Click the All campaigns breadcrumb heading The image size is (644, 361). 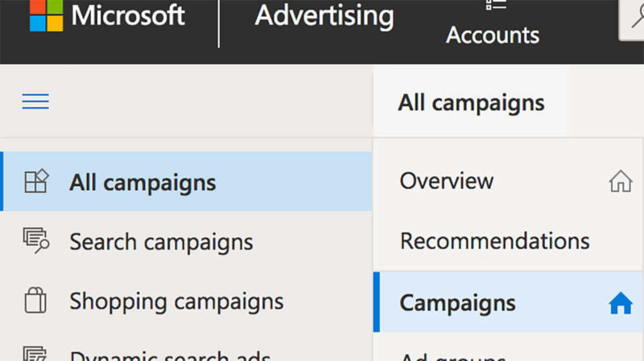[x=471, y=103]
